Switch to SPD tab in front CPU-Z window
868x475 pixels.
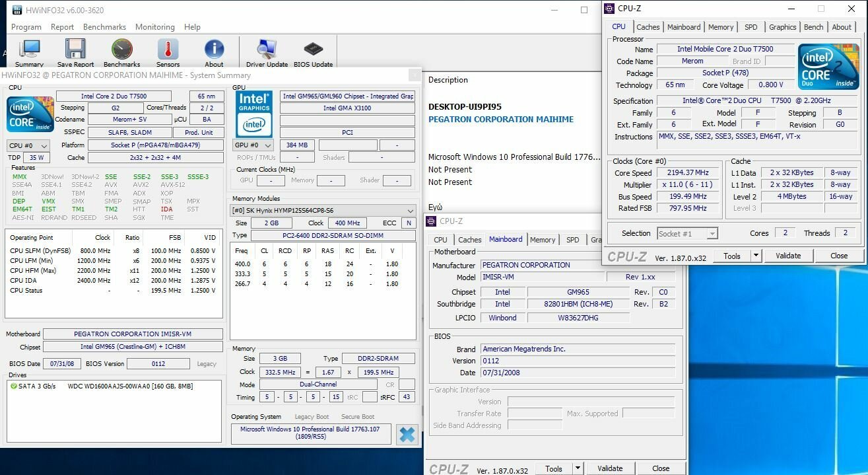click(751, 27)
